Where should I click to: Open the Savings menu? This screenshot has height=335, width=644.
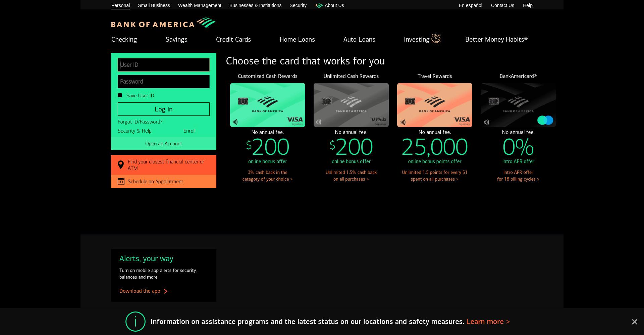pyautogui.click(x=176, y=40)
